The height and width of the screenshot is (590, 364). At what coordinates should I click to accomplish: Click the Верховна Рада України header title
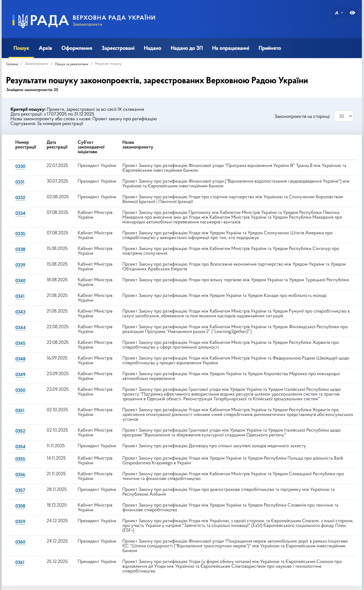coord(114,18)
